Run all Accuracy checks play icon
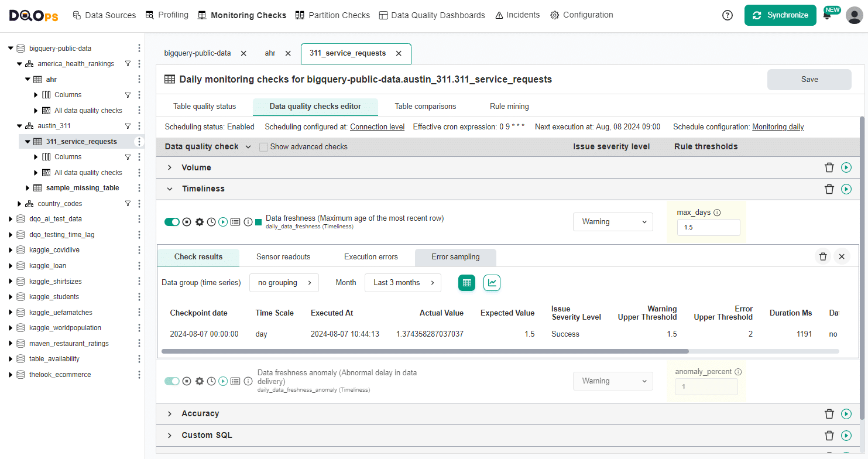The image size is (868, 459). coord(846,414)
